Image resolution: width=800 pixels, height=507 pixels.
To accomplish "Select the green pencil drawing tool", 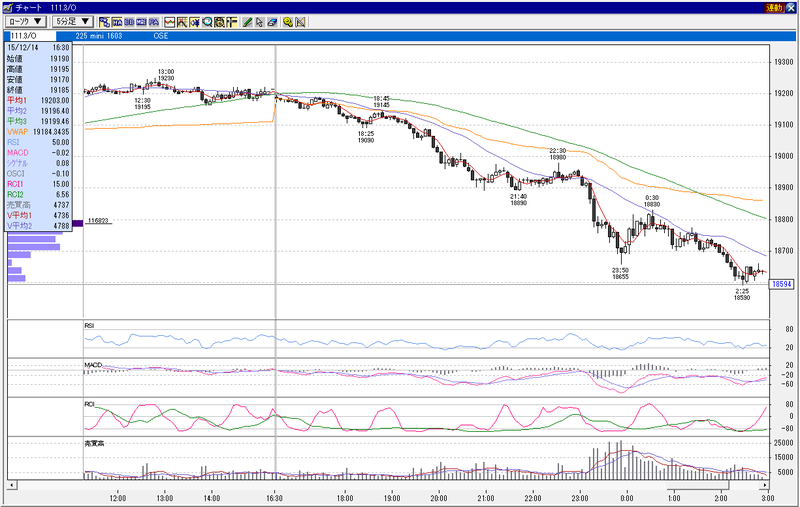I will pos(247,22).
